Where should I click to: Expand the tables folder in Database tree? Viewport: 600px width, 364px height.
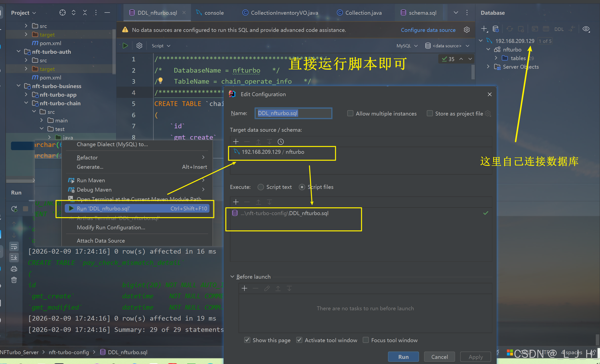click(496, 58)
